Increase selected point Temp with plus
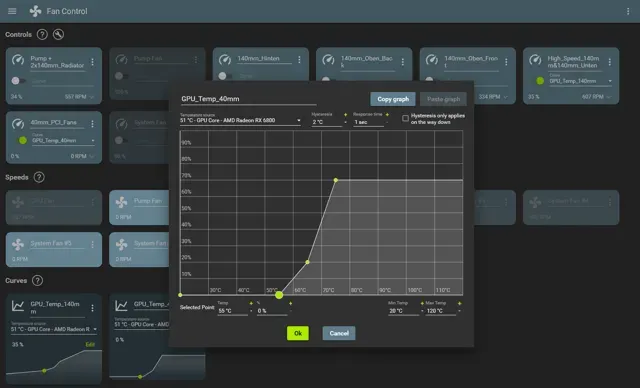 click(x=251, y=303)
